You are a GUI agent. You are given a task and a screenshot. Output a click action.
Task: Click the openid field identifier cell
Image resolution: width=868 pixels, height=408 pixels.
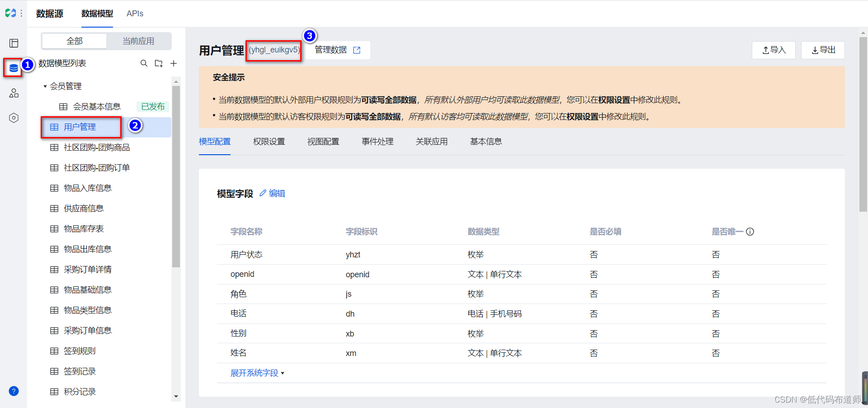tap(358, 275)
